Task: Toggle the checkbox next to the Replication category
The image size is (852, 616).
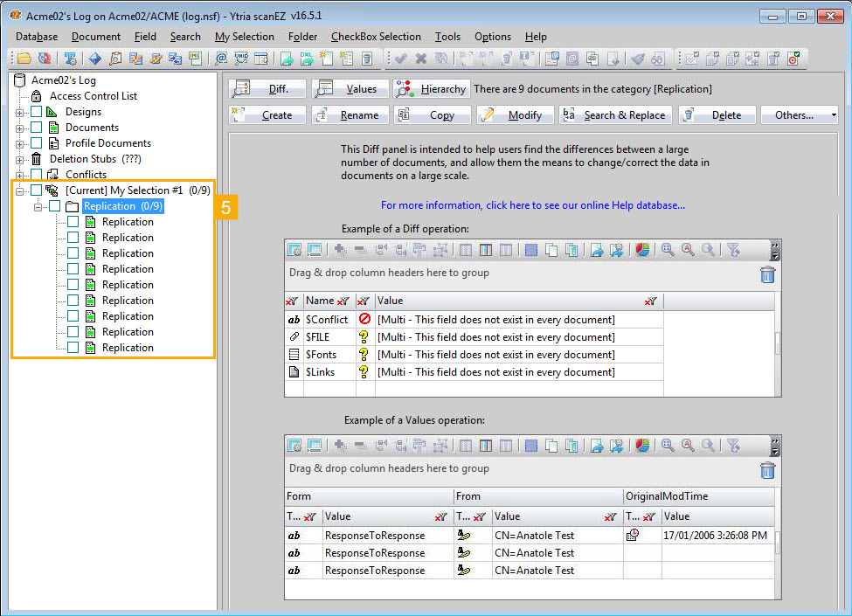Action: [x=53, y=205]
